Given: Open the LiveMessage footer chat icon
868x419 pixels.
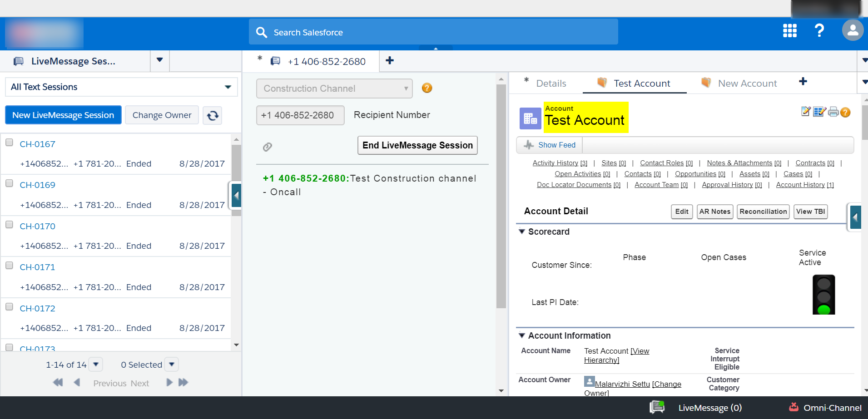Looking at the screenshot, I should point(657,407).
